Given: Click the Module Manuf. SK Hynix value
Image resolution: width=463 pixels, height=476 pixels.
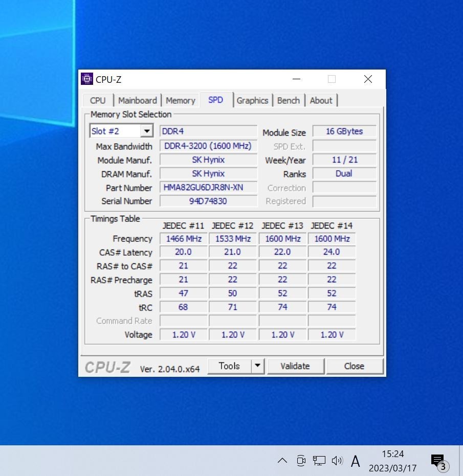Looking at the screenshot, I should pos(208,160).
